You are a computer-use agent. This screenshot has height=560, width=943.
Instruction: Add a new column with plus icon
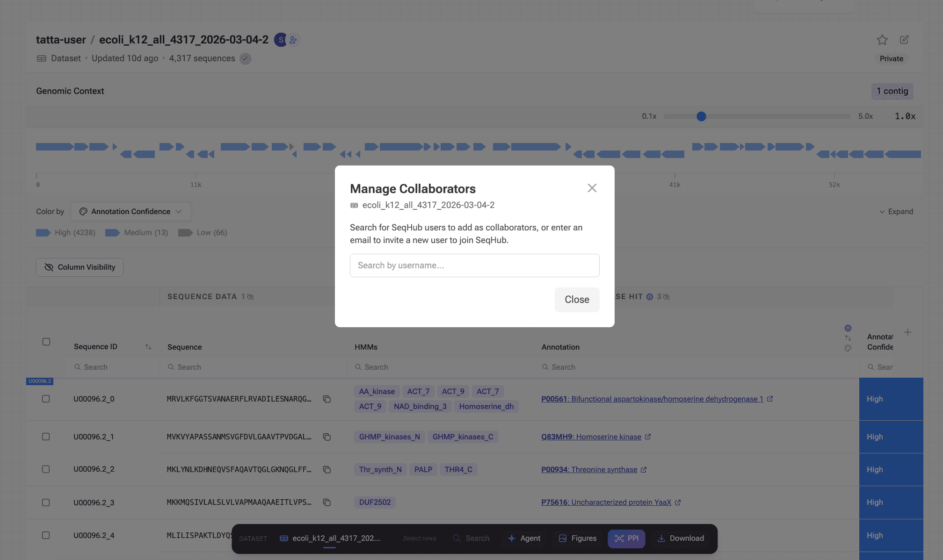[907, 332]
